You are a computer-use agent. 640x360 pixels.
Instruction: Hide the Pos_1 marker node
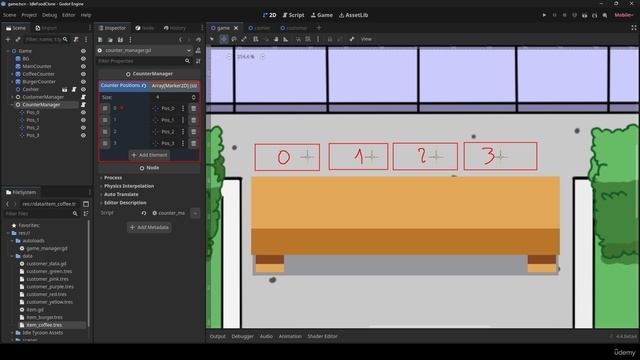83,120
